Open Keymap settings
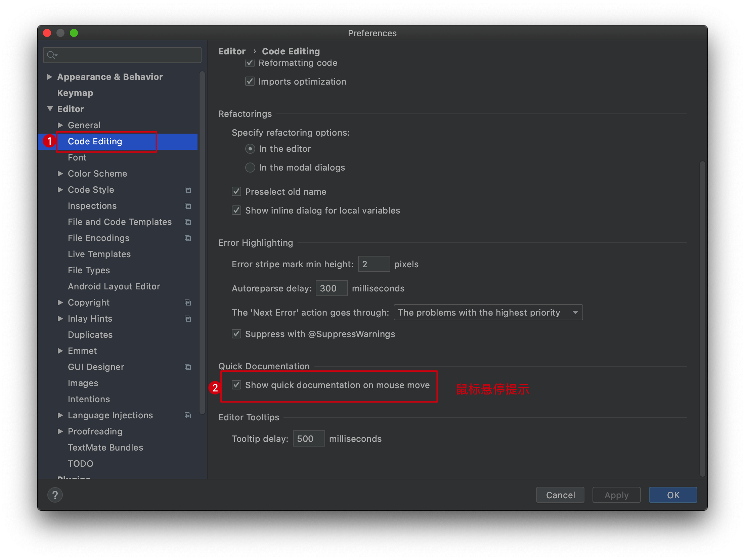 pyautogui.click(x=75, y=93)
